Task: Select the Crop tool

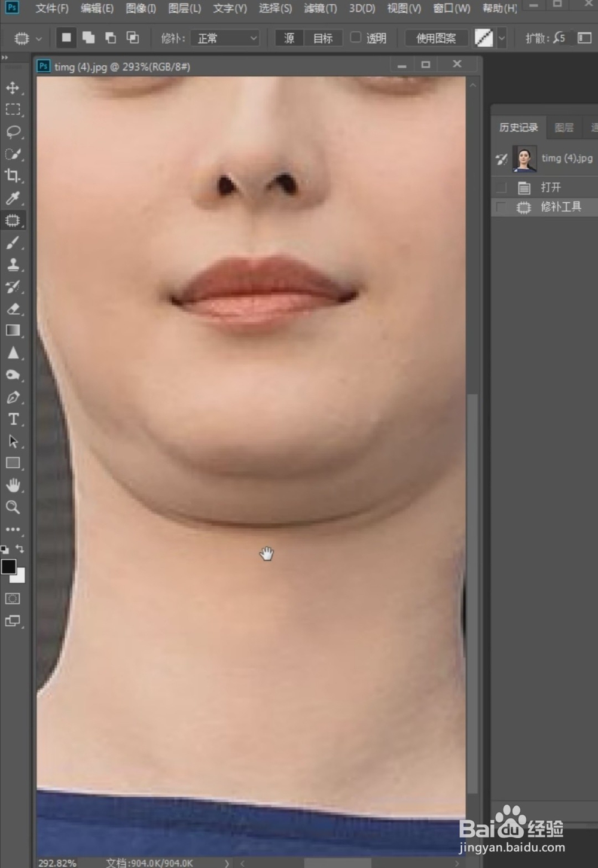Action: (13, 176)
